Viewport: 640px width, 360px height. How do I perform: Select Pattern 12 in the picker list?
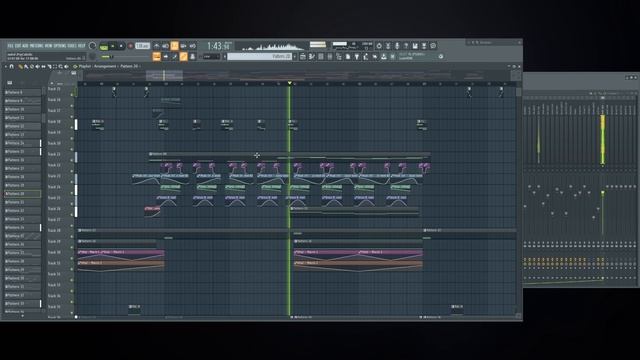[x=22, y=126]
